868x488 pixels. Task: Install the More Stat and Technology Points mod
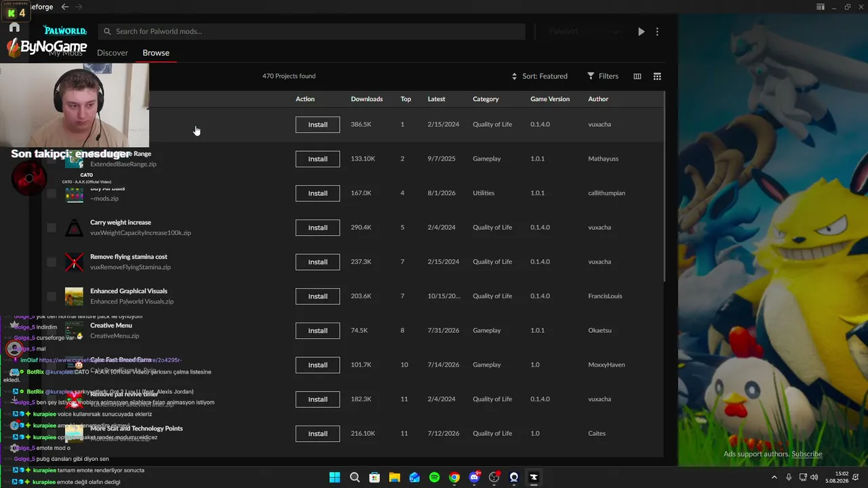[x=317, y=434]
